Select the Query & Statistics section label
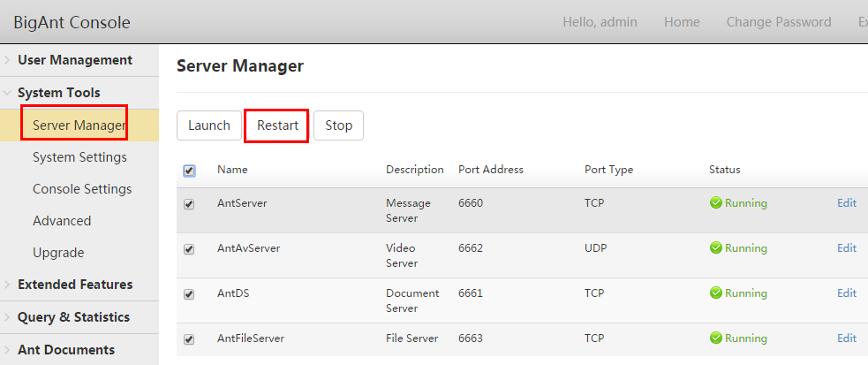 [73, 317]
